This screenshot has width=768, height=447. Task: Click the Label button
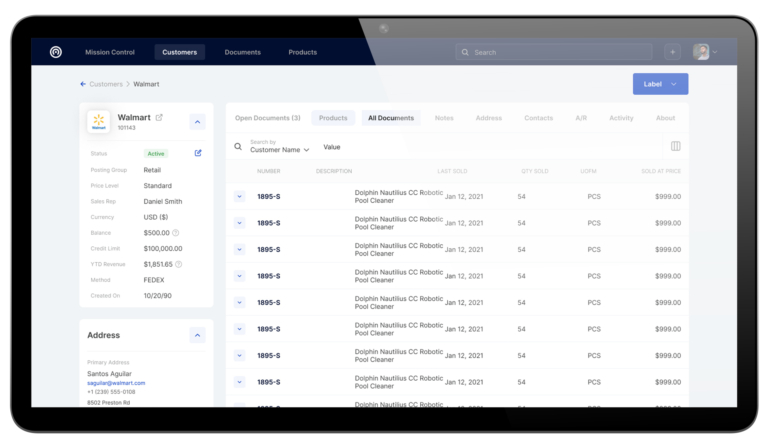[660, 84]
